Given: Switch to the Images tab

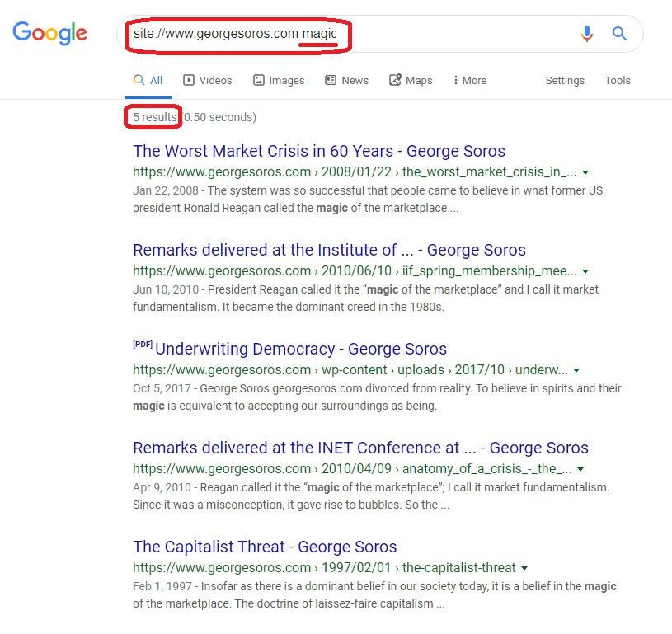Looking at the screenshot, I should pyautogui.click(x=279, y=80).
